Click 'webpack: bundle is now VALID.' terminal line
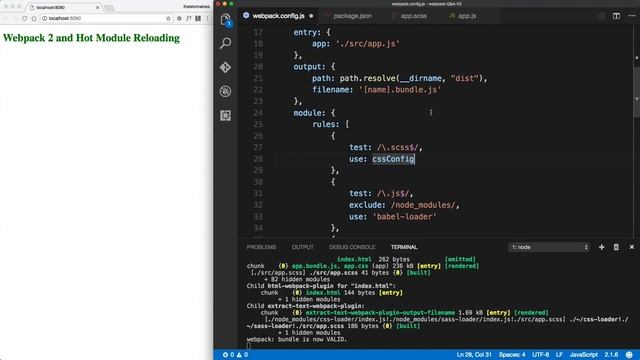This screenshot has height=360, width=640. tap(297, 339)
